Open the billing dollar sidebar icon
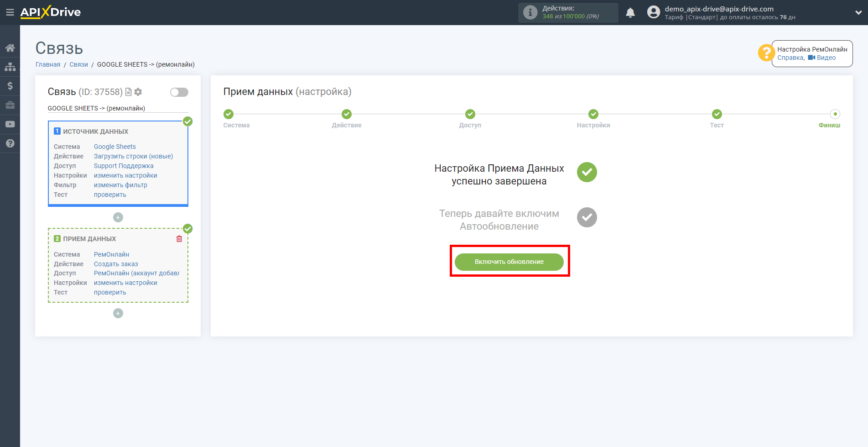This screenshot has width=868, height=447. click(10, 86)
